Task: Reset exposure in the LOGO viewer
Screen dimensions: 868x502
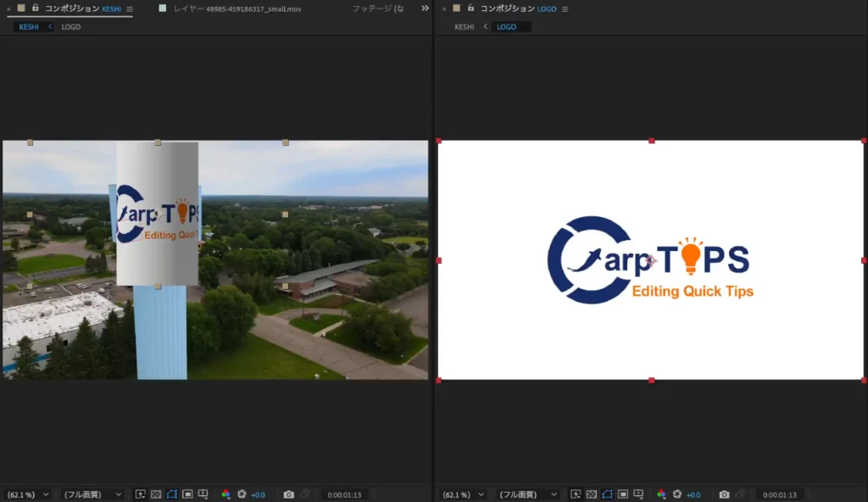Action: point(677,494)
